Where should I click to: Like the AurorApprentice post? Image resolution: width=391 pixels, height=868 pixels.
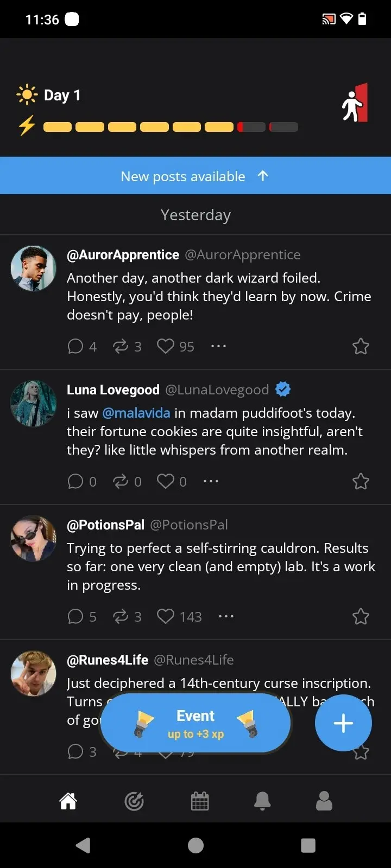(166, 346)
